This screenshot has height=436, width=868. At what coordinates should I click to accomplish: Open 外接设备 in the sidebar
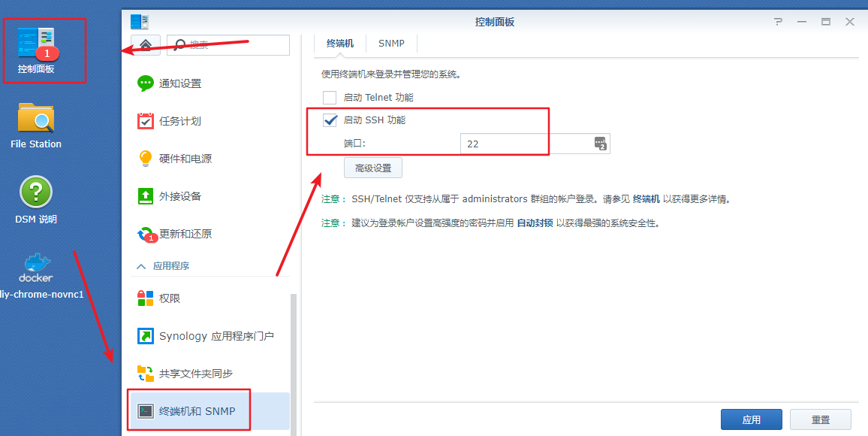pos(210,196)
